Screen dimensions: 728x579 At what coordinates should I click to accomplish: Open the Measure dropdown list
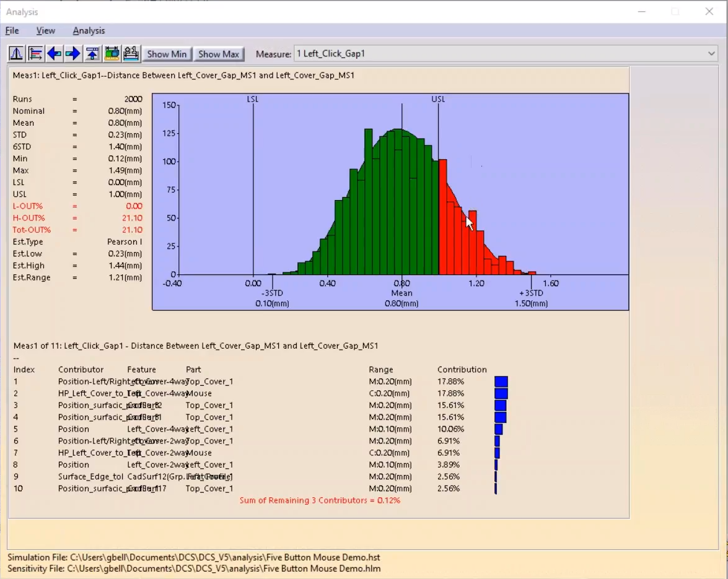click(711, 54)
